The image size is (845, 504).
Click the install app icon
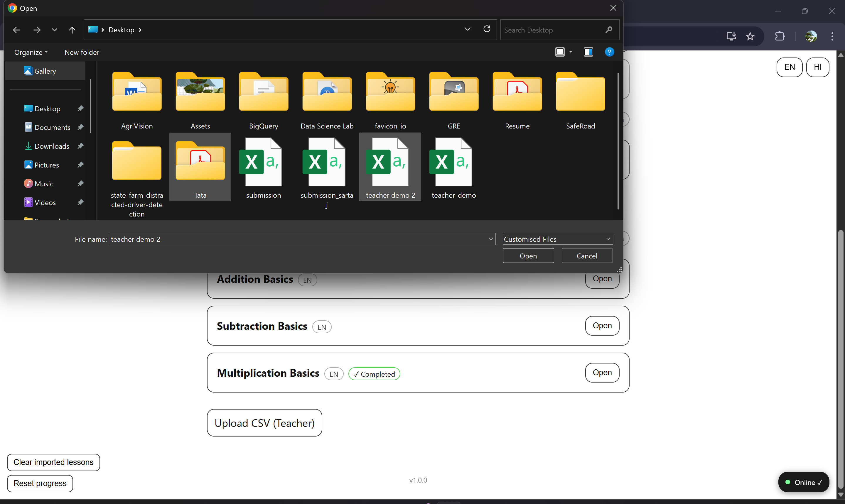[731, 36]
